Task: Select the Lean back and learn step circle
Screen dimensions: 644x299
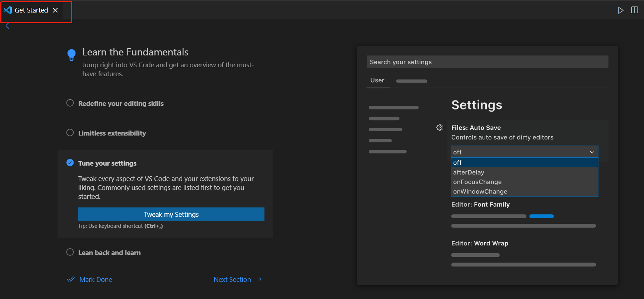Action: (x=70, y=252)
